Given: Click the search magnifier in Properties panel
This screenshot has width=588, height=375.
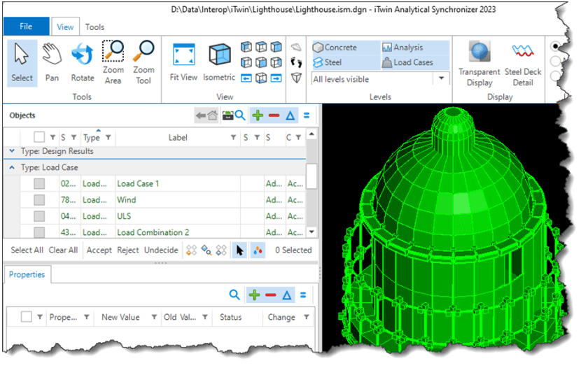Looking at the screenshot, I should click(234, 295).
